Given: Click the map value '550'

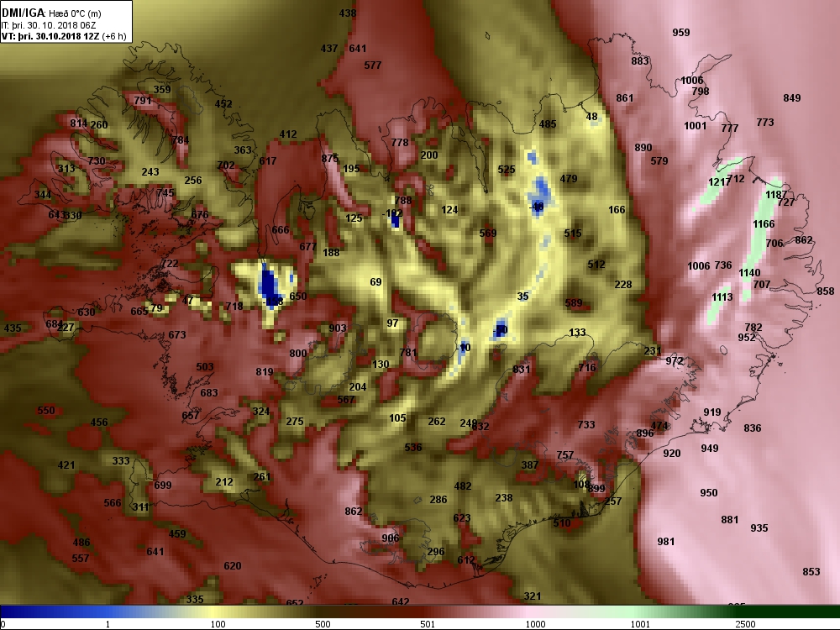Looking at the screenshot, I should (46, 411).
